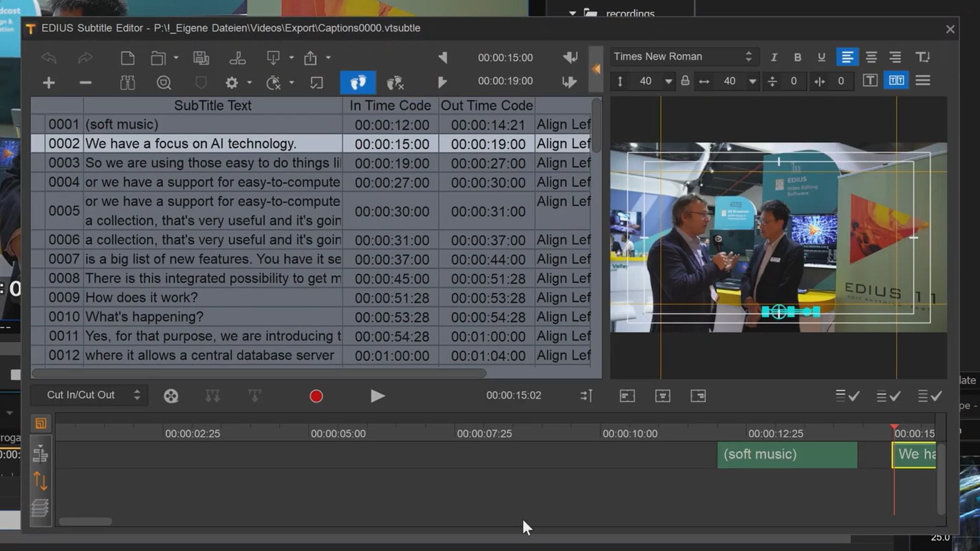Play the subtitle preview
The width and height of the screenshot is (980, 551).
[x=377, y=396]
